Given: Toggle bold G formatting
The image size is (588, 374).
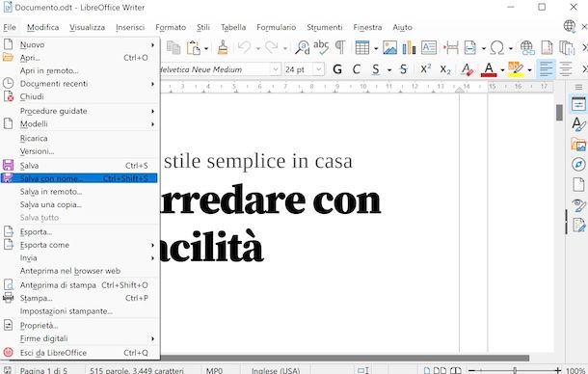Looking at the screenshot, I should tap(337, 69).
